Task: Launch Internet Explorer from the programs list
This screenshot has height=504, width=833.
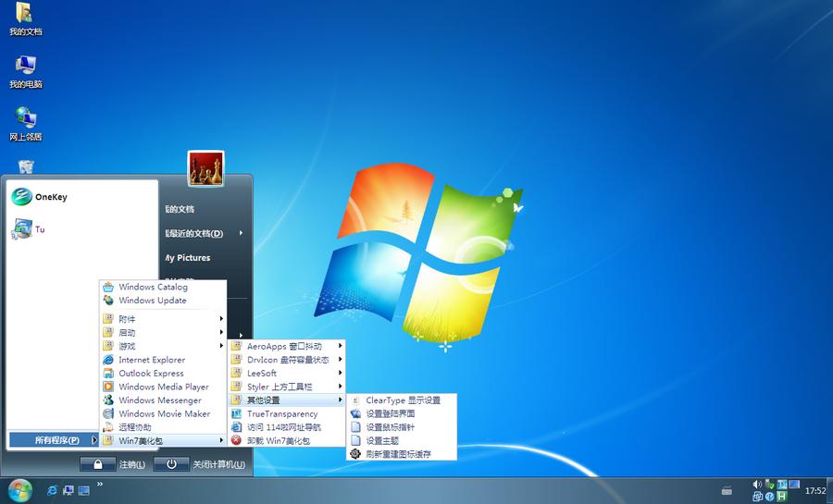Action: pos(163,360)
